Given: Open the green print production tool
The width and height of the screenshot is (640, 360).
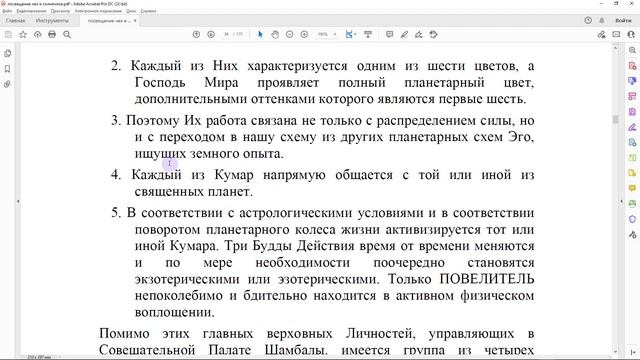Looking at the screenshot, I should (x=632, y=204).
